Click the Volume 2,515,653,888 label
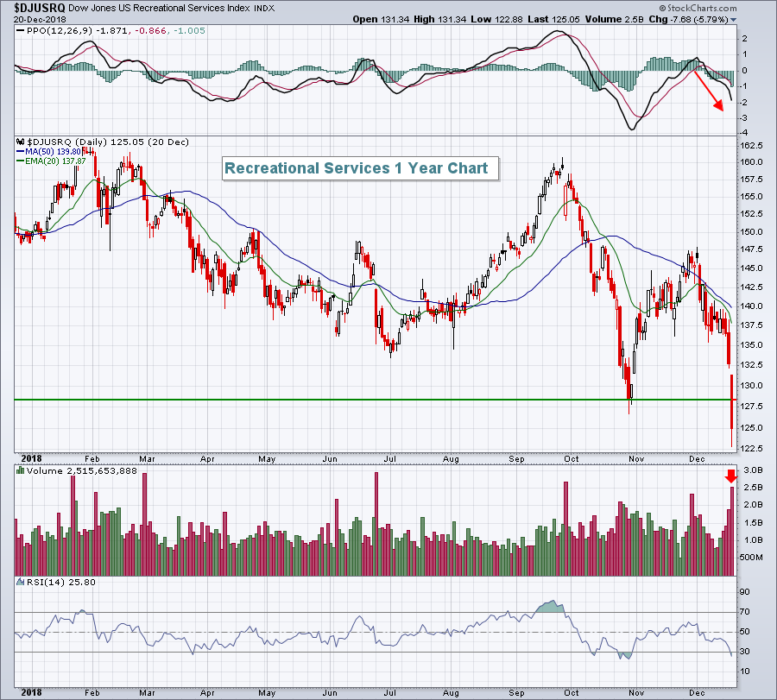Screen dimensions: 777x700 point(82,470)
